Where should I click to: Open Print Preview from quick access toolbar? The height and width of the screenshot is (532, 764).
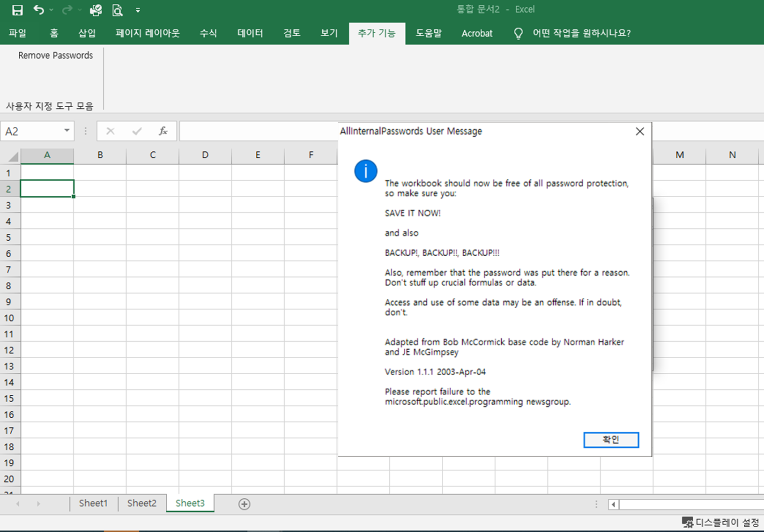coord(117,10)
